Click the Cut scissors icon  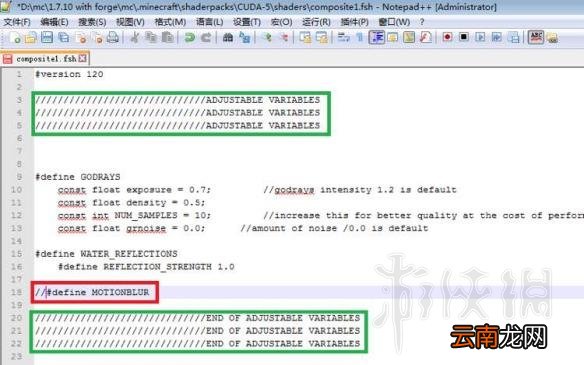tap(134, 37)
